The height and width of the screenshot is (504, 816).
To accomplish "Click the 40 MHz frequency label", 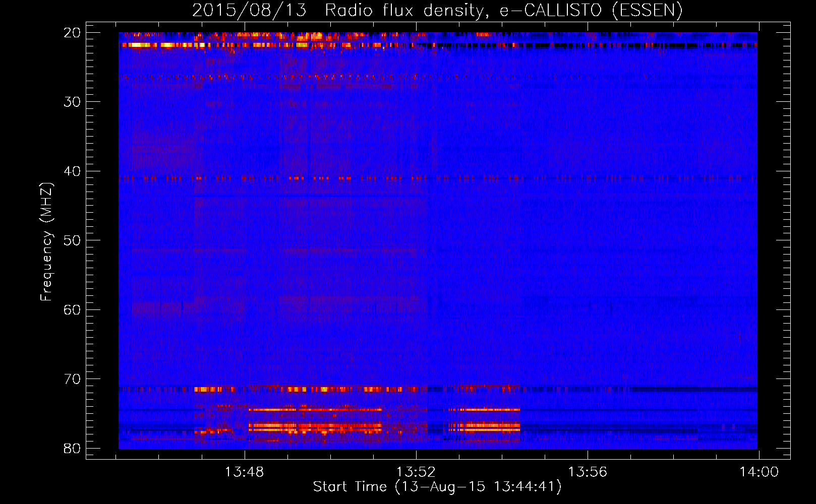I will [72, 171].
